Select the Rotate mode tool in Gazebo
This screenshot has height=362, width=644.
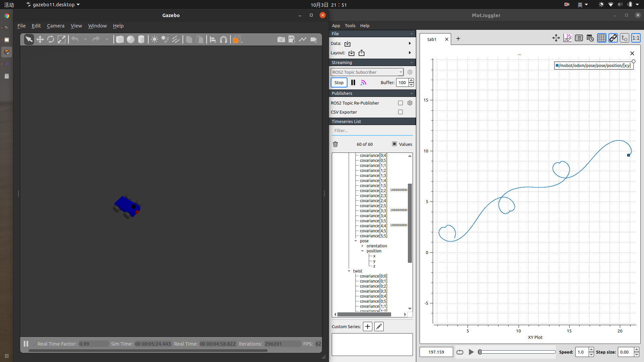pos(51,39)
